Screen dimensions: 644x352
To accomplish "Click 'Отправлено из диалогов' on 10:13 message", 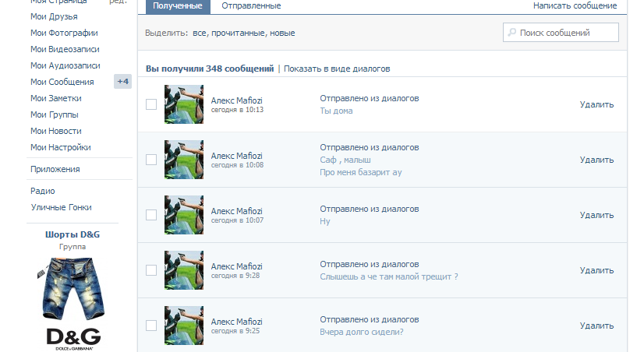I will (370, 98).
